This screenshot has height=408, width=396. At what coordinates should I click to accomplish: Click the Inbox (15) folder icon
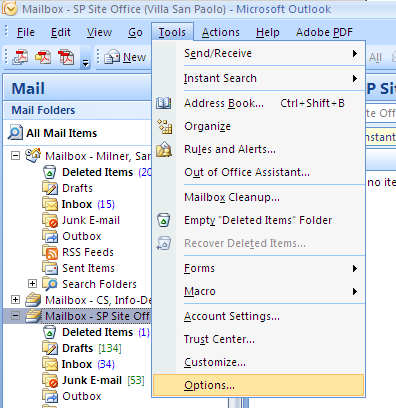click(x=50, y=204)
